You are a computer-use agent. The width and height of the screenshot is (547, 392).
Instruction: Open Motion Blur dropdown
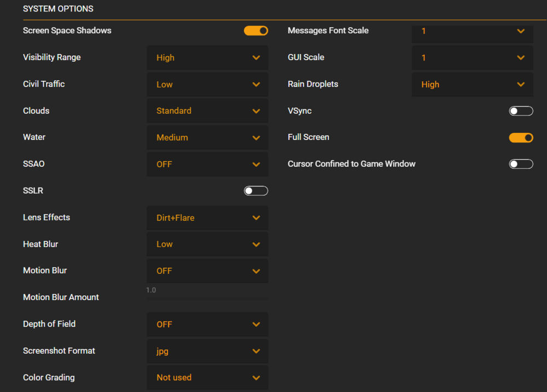tap(207, 271)
